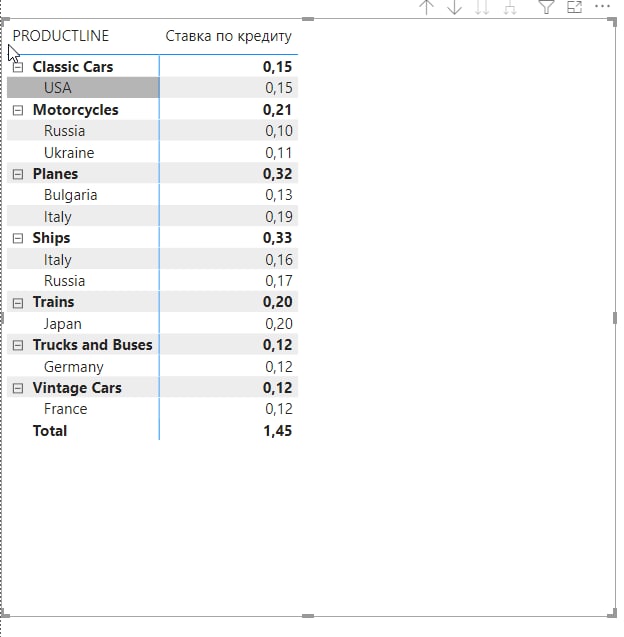The height and width of the screenshot is (637, 624).
Task: Click the drill down arrow icon
Action: point(454,7)
